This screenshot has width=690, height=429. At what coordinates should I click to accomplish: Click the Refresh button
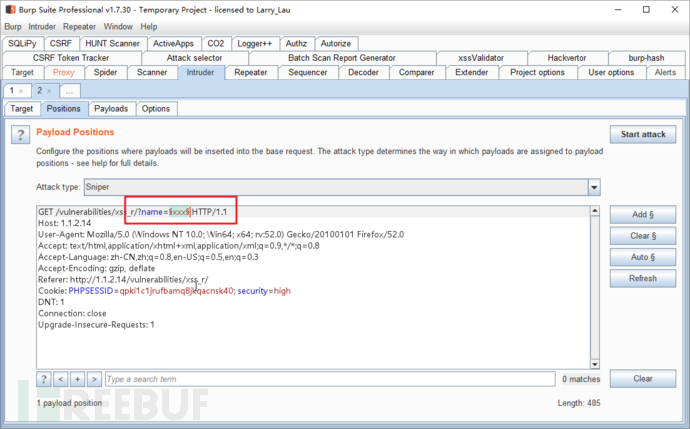(643, 279)
